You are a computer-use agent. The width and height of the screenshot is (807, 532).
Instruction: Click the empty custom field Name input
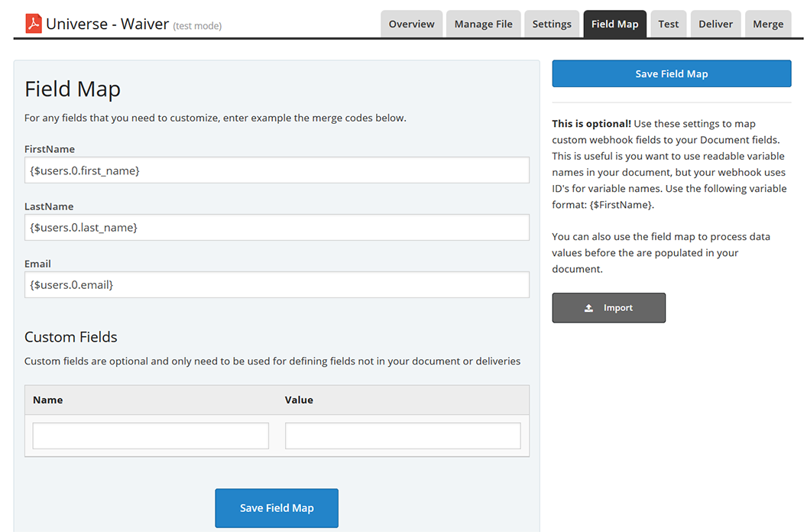(151, 436)
